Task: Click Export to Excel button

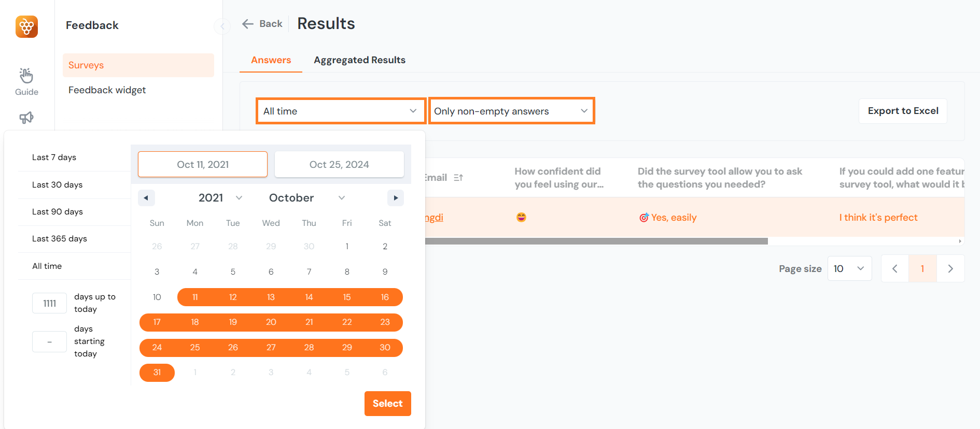Action: pos(903,111)
